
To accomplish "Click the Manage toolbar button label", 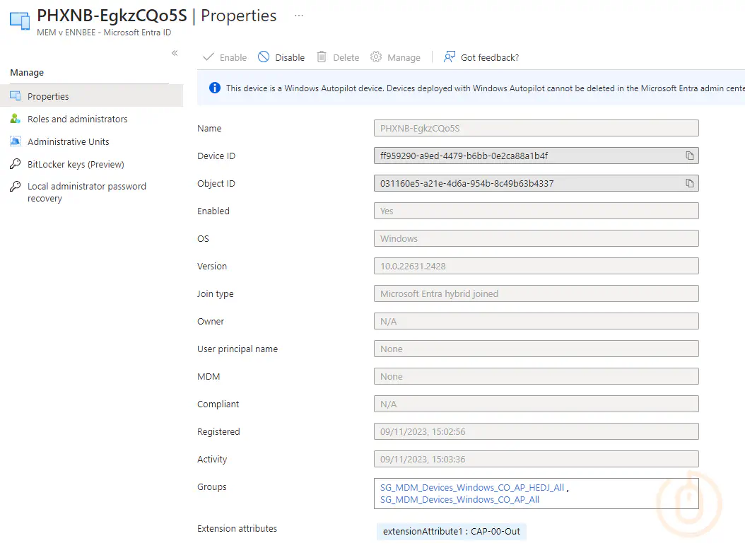I will pyautogui.click(x=404, y=57).
